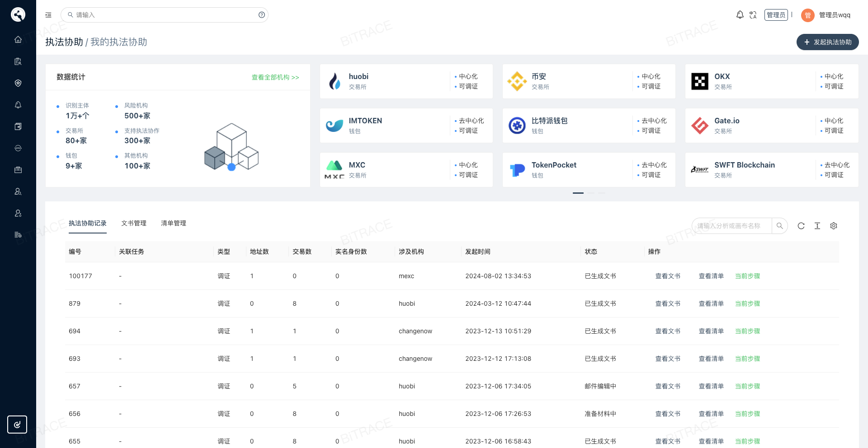Open the MXC exchange card
The image size is (868, 448).
tap(406, 170)
